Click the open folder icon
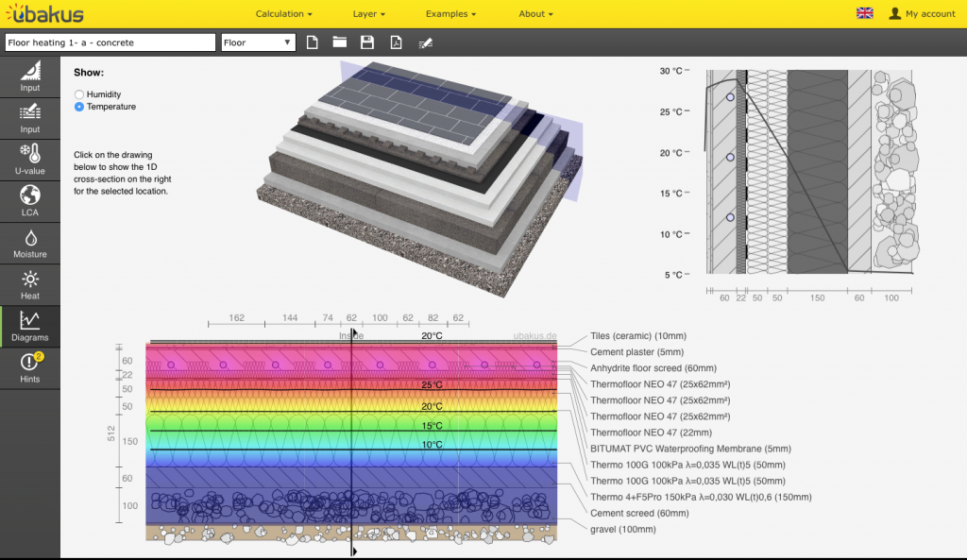The height and width of the screenshot is (560, 967). tap(339, 42)
